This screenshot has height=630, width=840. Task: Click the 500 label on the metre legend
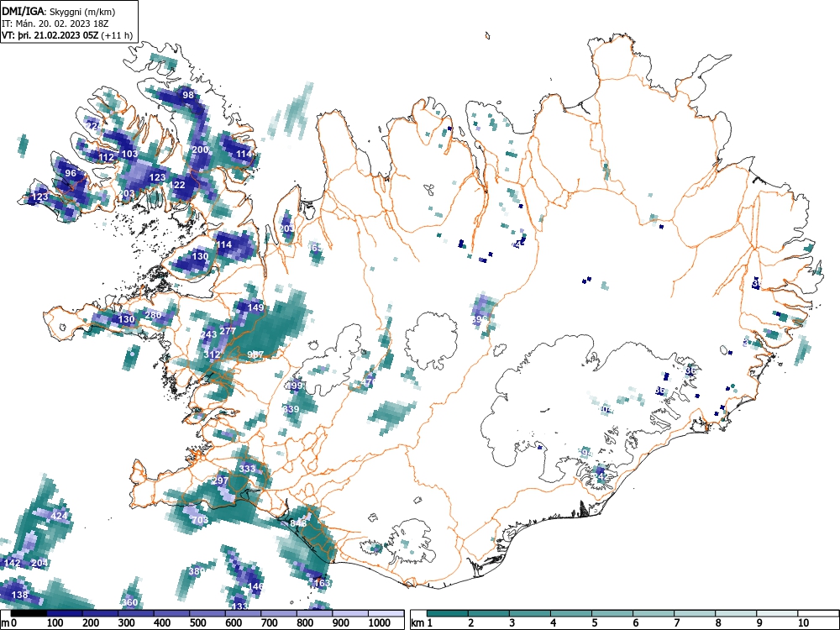(x=197, y=622)
